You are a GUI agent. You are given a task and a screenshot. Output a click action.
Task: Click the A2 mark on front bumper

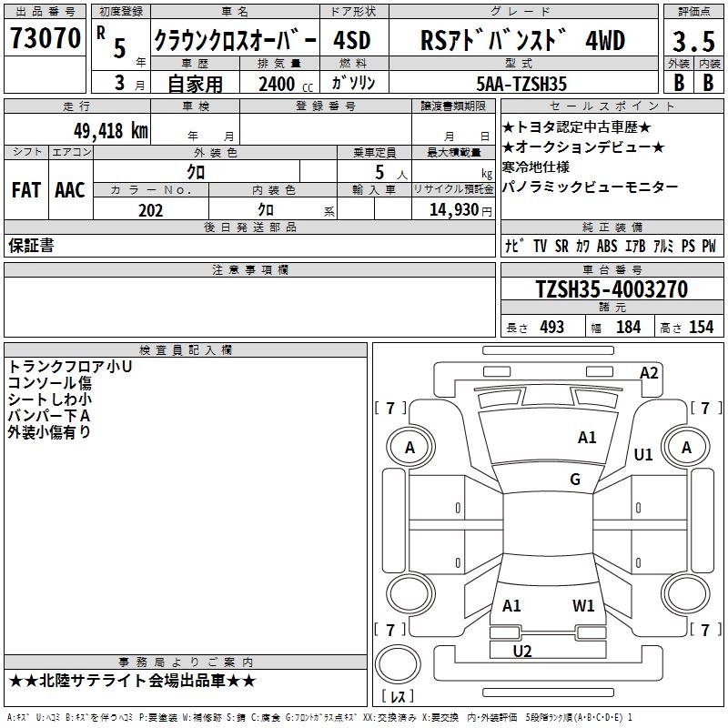coord(649,373)
